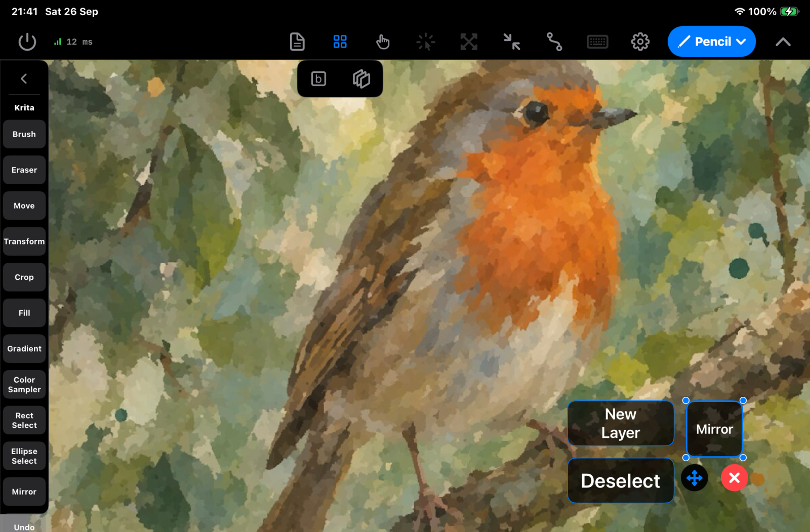
Task: Tap the power disconnect icon
Action: [27, 42]
